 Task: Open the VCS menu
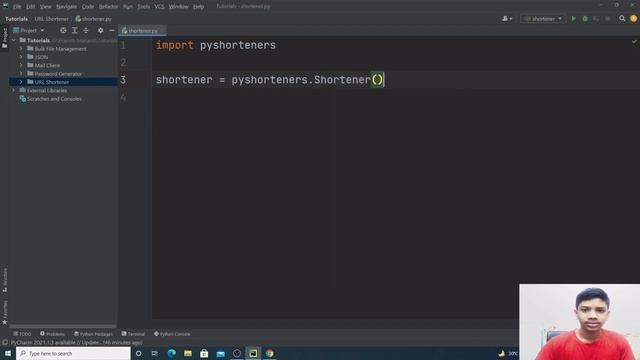coord(159,7)
